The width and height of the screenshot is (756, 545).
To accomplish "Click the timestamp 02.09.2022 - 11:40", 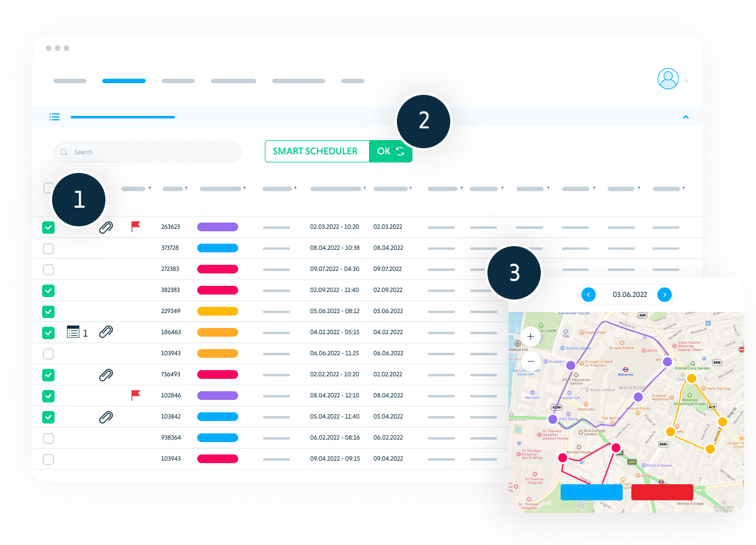I will click(335, 290).
